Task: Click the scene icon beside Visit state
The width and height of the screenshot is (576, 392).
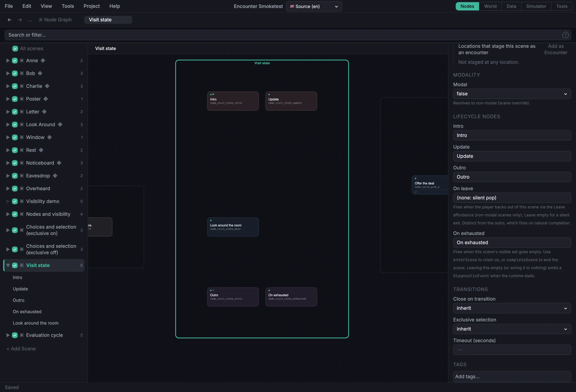Action: (x=22, y=265)
